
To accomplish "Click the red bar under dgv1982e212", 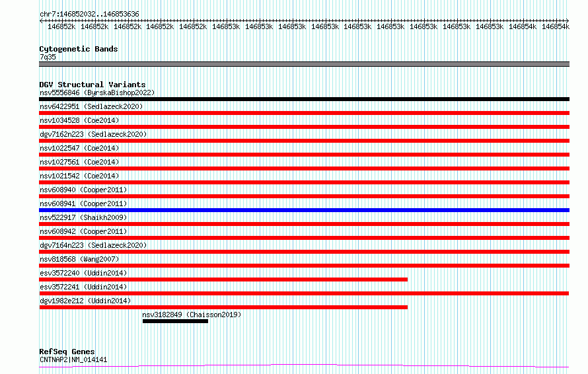I will coord(223,308).
